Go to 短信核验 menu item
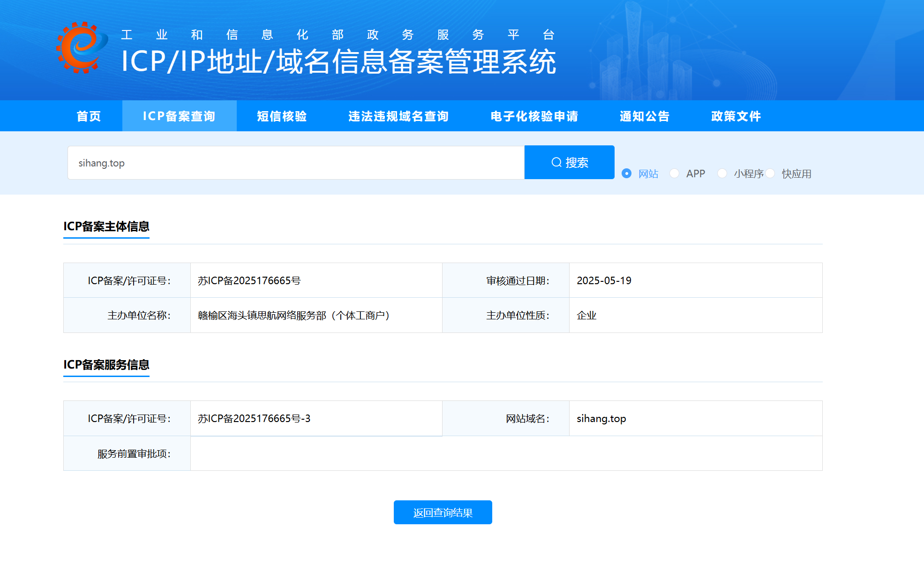Screen dimensions: 924x581 [x=282, y=116]
